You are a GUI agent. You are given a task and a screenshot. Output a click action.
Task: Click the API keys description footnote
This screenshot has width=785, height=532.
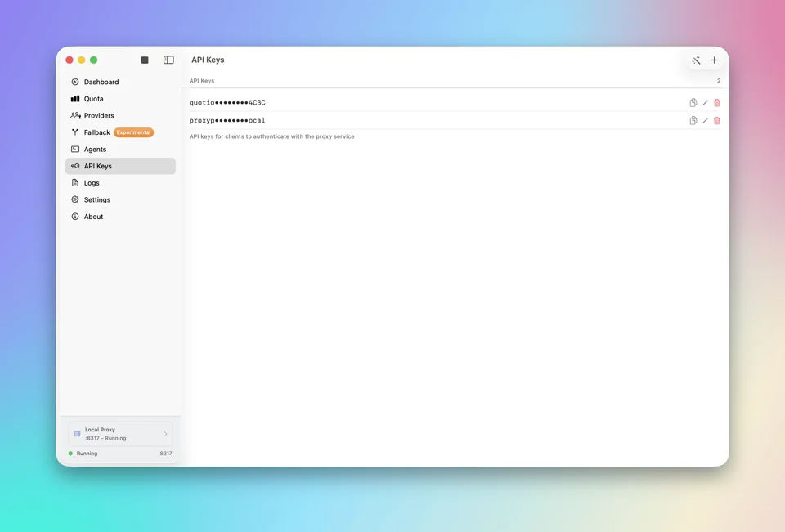click(271, 136)
